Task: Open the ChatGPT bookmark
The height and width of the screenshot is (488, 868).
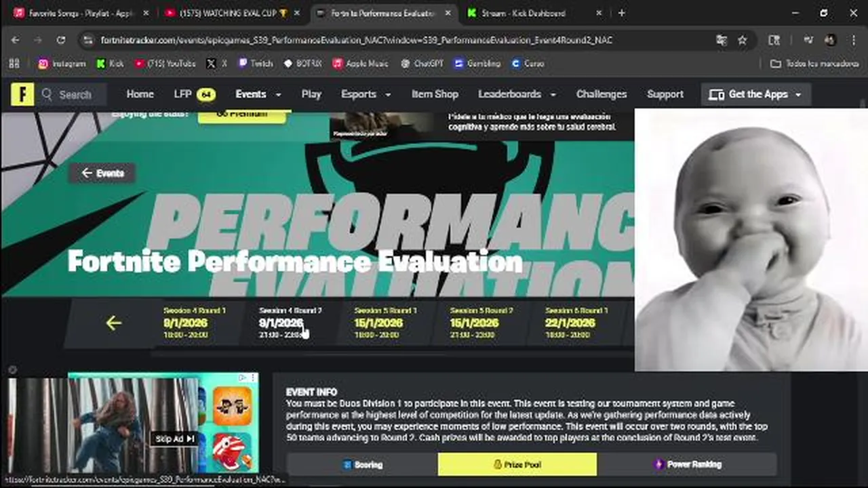Action: pyautogui.click(x=422, y=63)
